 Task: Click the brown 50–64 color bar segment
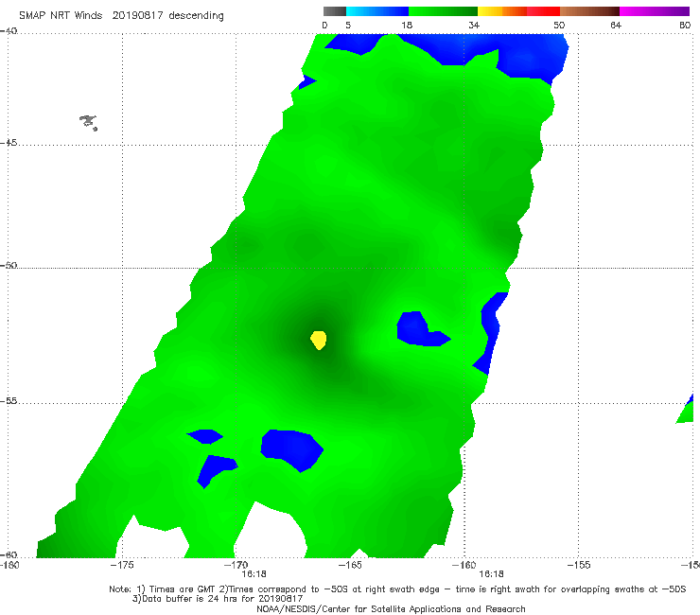tap(589, 11)
